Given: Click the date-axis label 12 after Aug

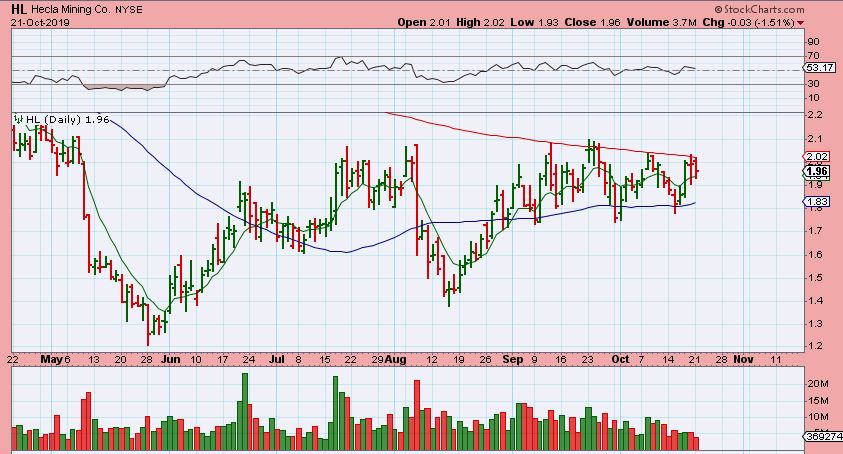Looking at the screenshot, I should (432, 360).
